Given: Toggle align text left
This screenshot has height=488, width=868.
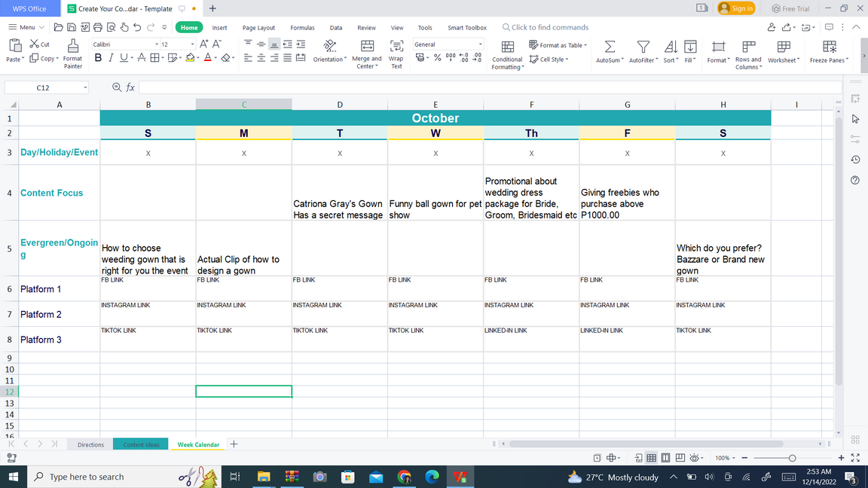Looking at the screenshot, I should pos(247,57).
